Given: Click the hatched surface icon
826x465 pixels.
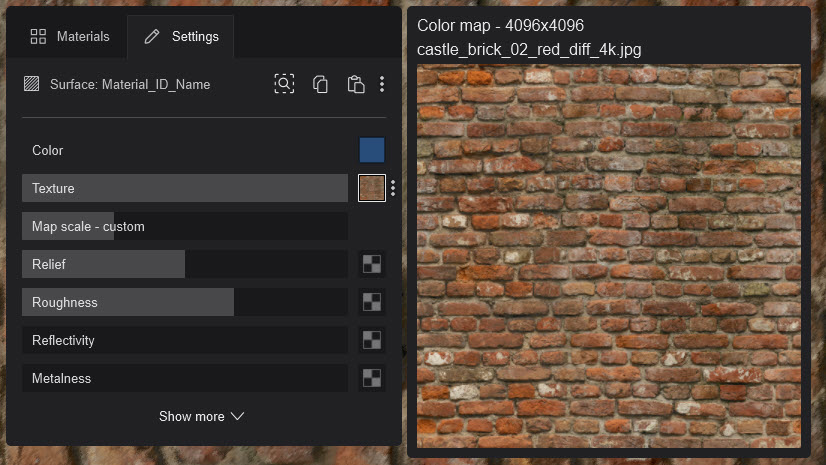Looking at the screenshot, I should (x=32, y=84).
